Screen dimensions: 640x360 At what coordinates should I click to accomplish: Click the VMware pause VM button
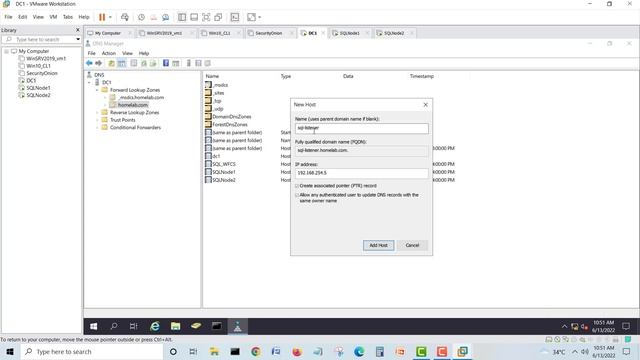pyautogui.click(x=102, y=17)
